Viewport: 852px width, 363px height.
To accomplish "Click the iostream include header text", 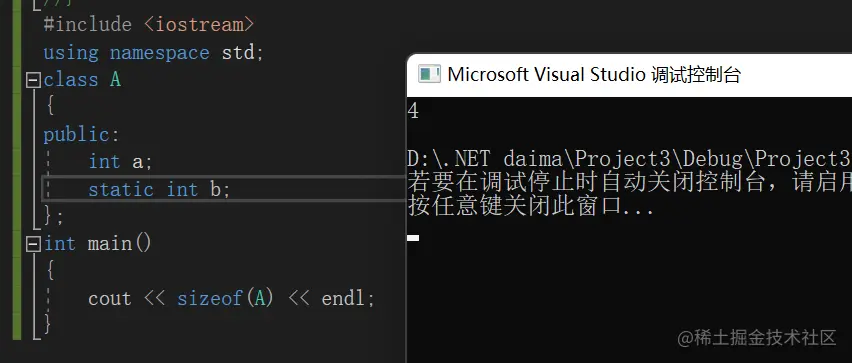I will click(x=198, y=25).
